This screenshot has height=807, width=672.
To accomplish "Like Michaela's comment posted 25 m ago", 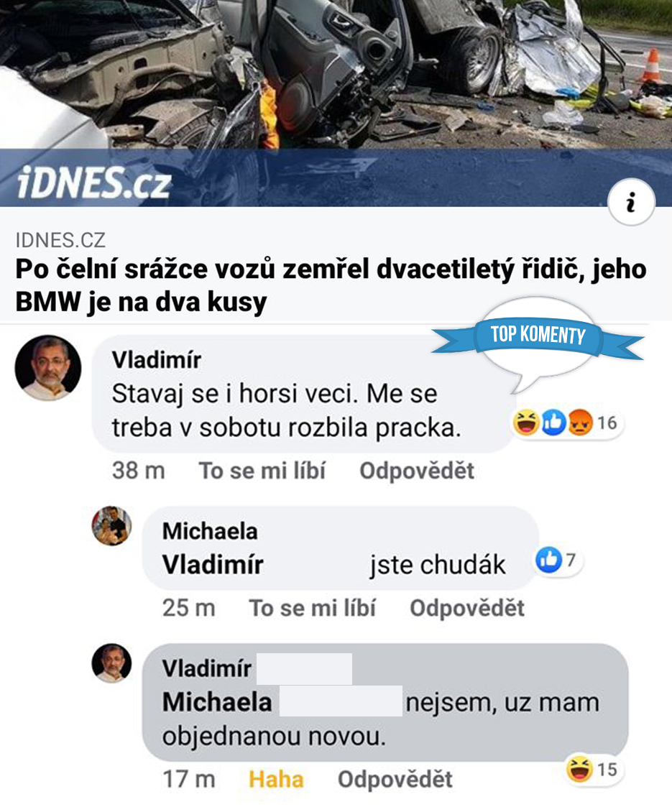I will (x=313, y=608).
